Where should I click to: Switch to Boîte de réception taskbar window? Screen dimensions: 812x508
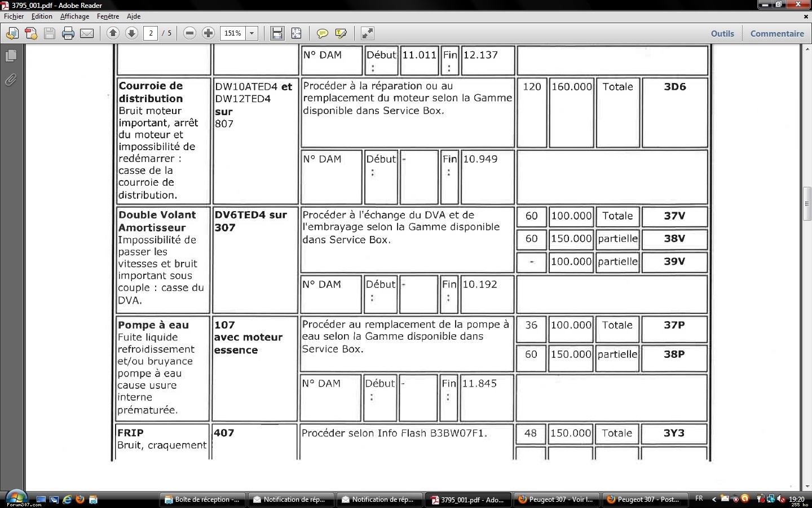coord(202,500)
